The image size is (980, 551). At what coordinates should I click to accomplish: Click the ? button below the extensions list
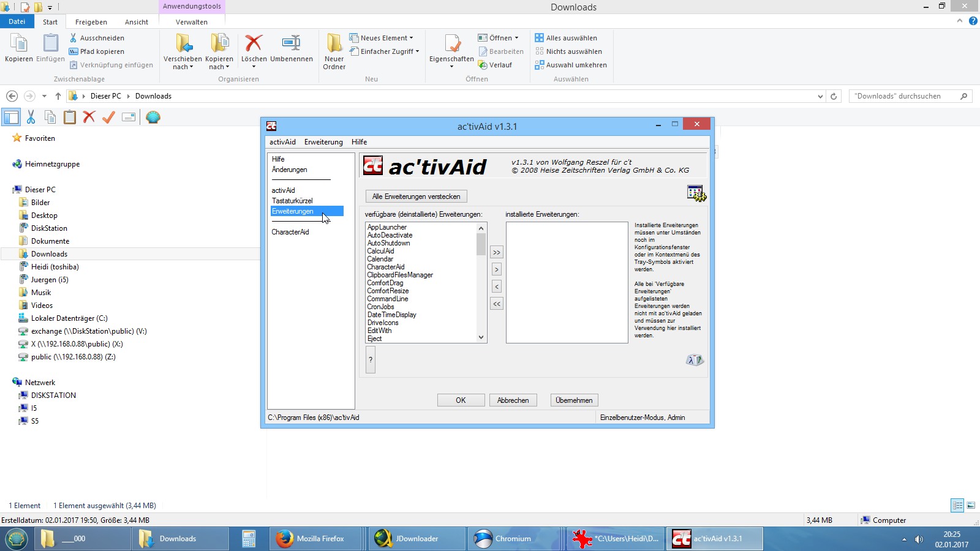click(371, 360)
